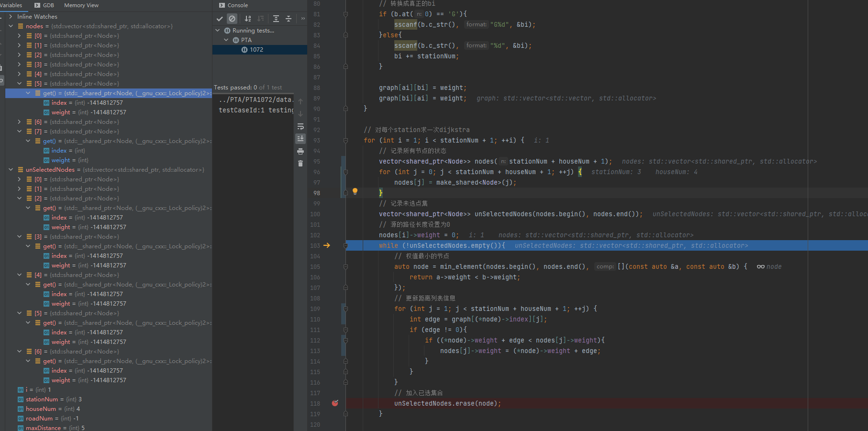Collapse all test tree nodes
The image size is (868, 431).
pos(289,19)
